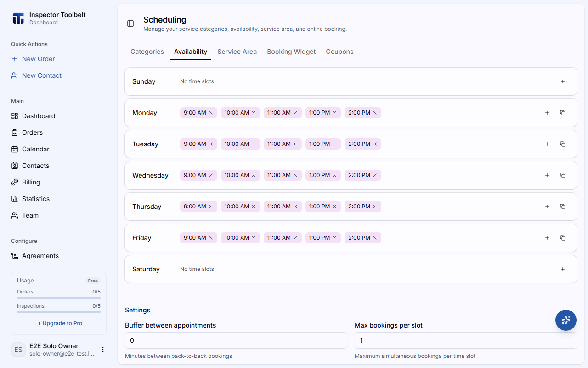Open the Service Area tab
The height and width of the screenshot is (368, 588).
tap(237, 52)
